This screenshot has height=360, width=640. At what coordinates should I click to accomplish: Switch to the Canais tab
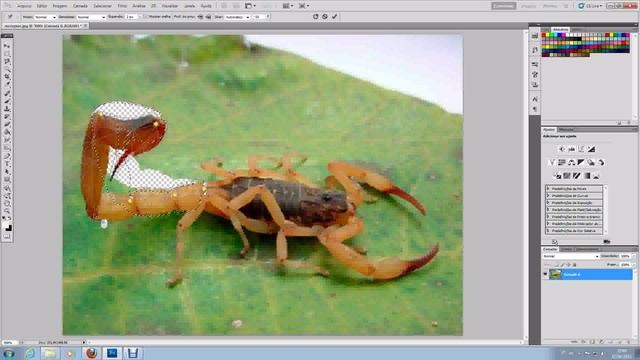click(x=566, y=249)
